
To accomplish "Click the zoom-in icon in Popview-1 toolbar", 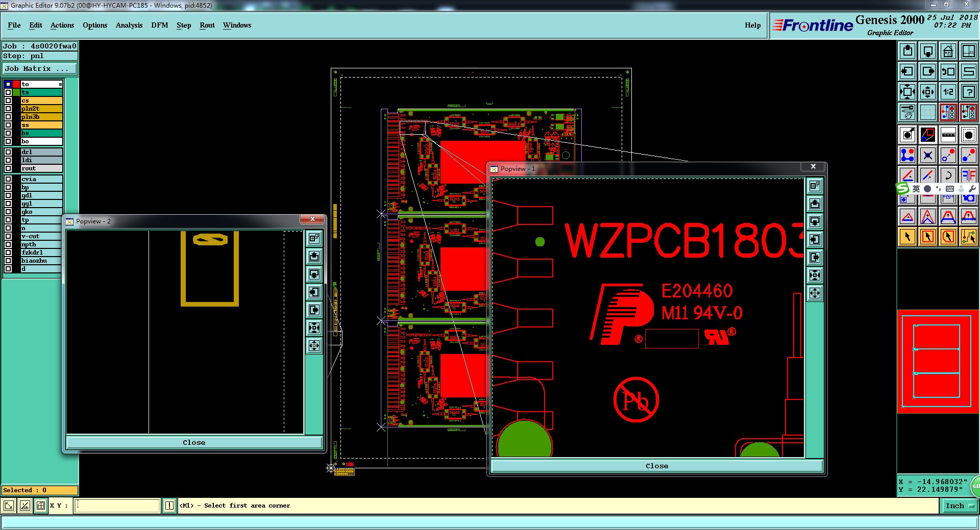I will [x=815, y=275].
